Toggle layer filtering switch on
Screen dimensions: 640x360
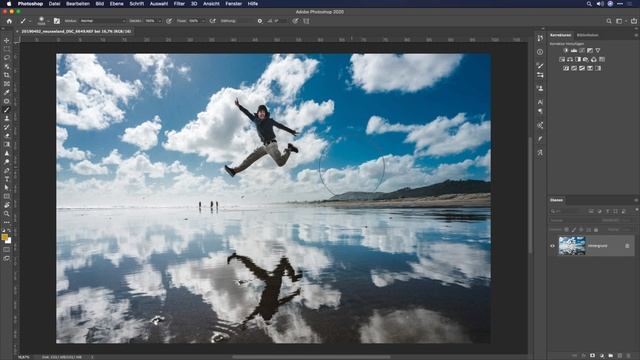(x=637, y=211)
